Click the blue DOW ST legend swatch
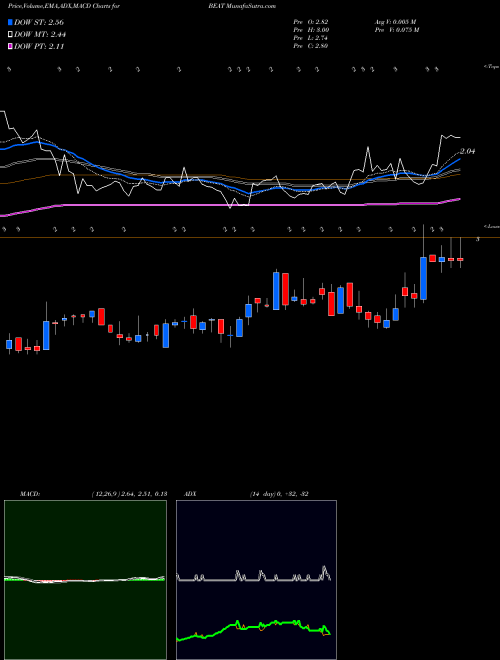500x660 pixels. [x=10, y=22]
